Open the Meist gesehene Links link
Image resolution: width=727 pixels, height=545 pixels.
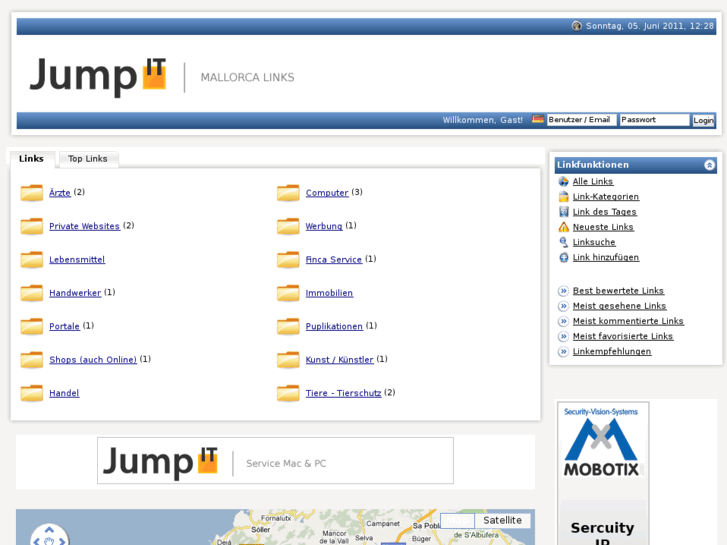(619, 306)
